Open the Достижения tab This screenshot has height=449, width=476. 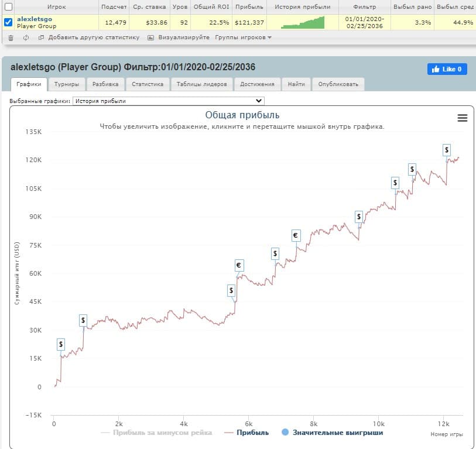click(x=257, y=84)
